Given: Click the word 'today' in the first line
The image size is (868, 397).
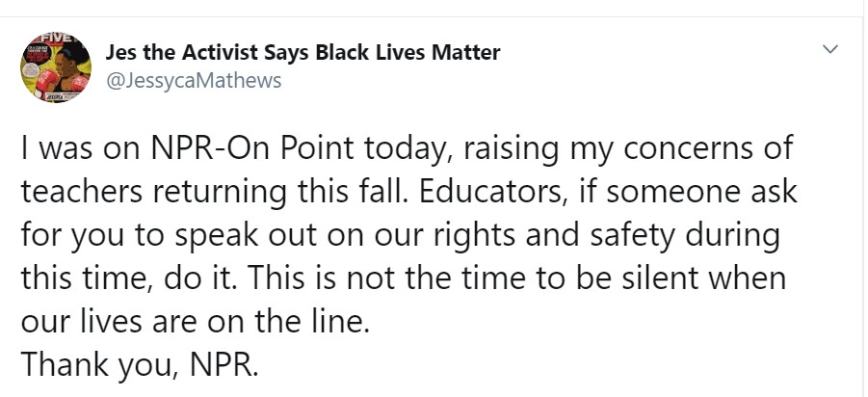Looking at the screenshot, I should tap(368, 150).
